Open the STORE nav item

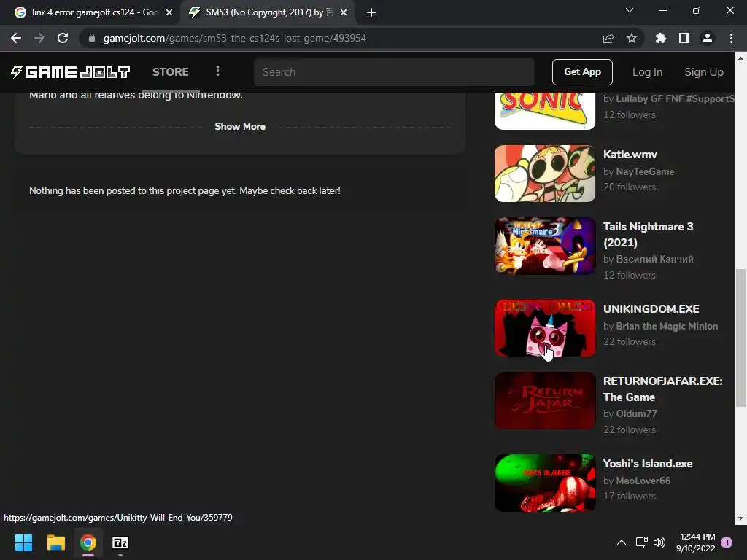(171, 72)
